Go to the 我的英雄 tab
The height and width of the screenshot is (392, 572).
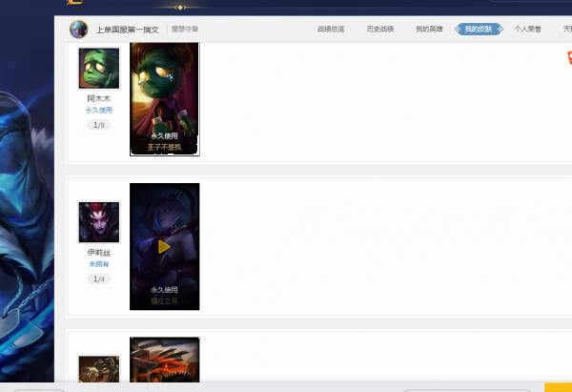click(429, 30)
